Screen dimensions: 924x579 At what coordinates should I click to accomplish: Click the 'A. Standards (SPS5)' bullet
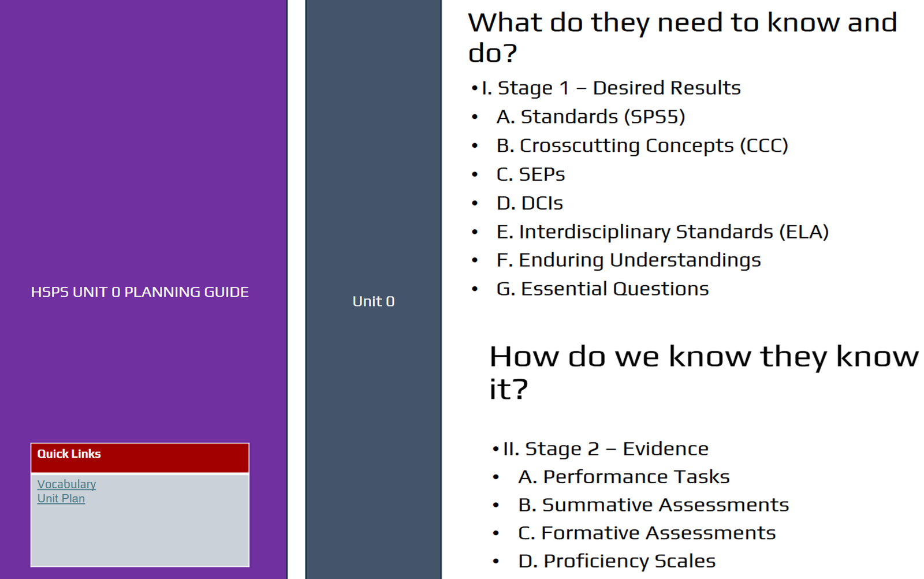[590, 117]
